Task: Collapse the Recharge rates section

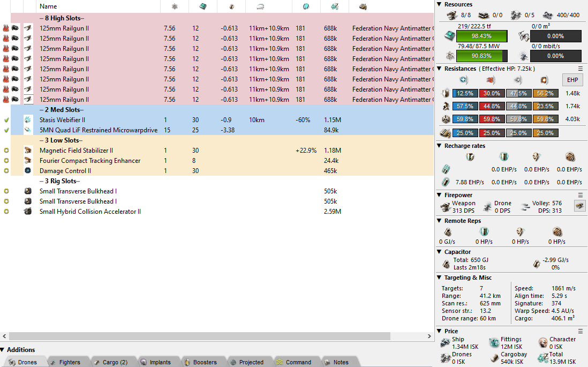Action: click(x=440, y=146)
